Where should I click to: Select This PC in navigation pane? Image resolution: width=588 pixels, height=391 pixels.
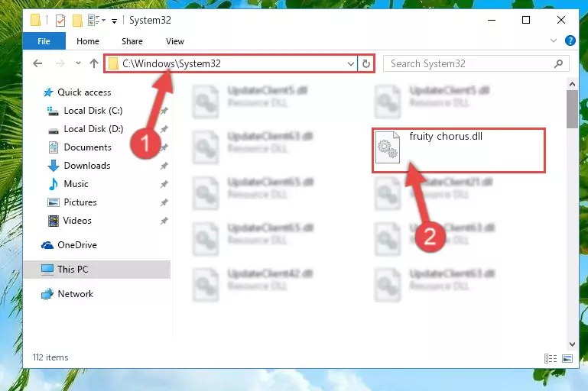point(97,270)
